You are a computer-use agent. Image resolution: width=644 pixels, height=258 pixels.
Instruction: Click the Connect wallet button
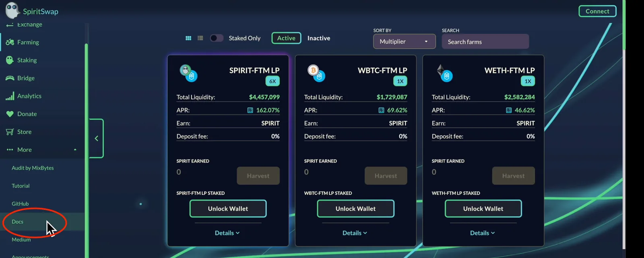597,11
